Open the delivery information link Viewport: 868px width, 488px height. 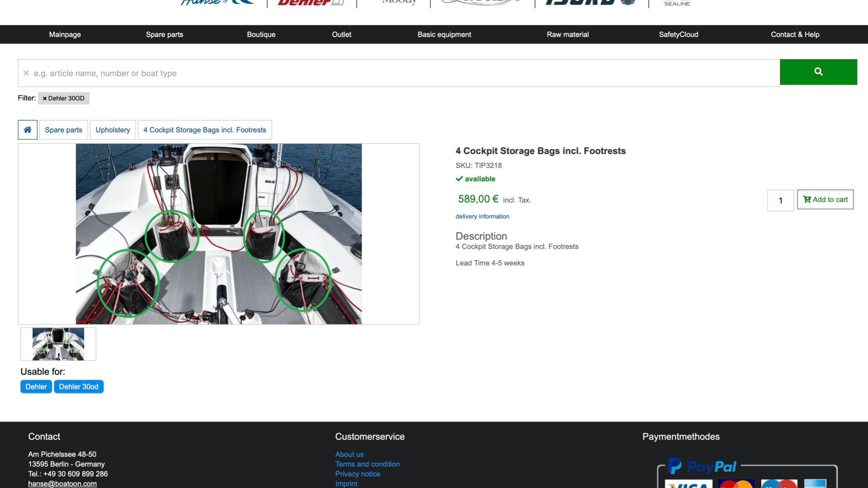click(482, 217)
